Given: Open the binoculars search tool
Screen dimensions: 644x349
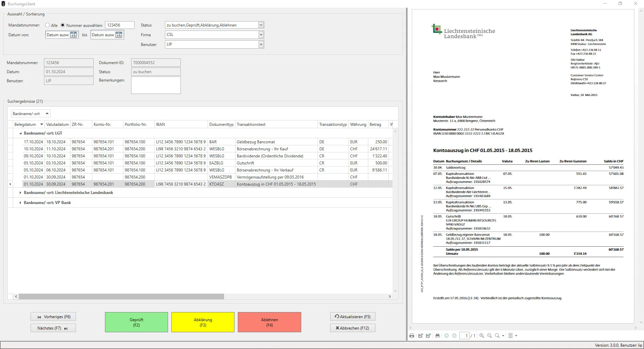Looking at the screenshot, I should (x=437, y=336).
